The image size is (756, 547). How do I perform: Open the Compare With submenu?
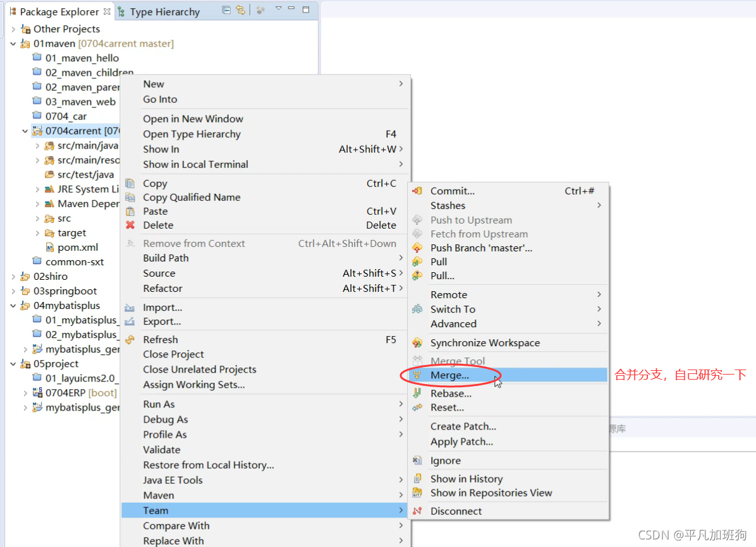(x=265, y=526)
